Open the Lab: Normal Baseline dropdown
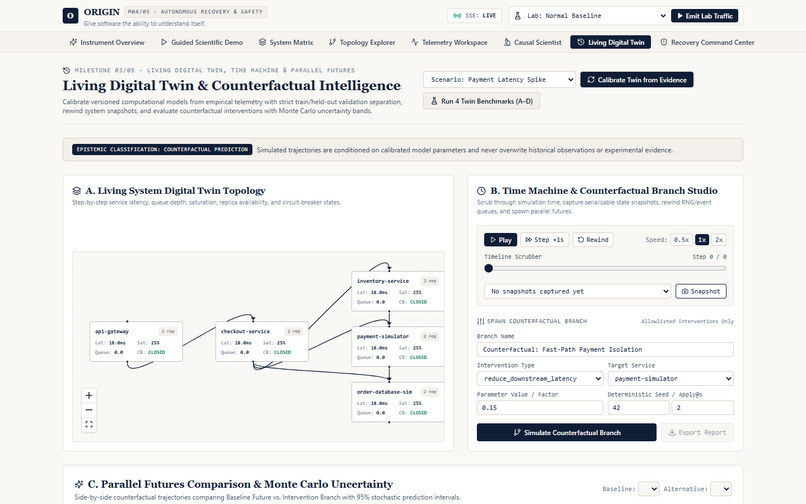Screen dimensions: 806x504 (x=589, y=16)
